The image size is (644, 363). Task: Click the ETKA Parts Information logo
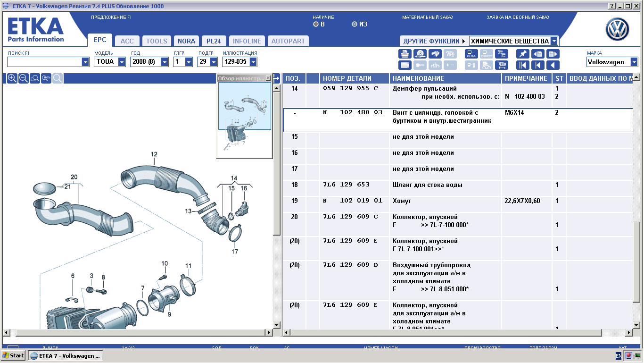(x=36, y=29)
